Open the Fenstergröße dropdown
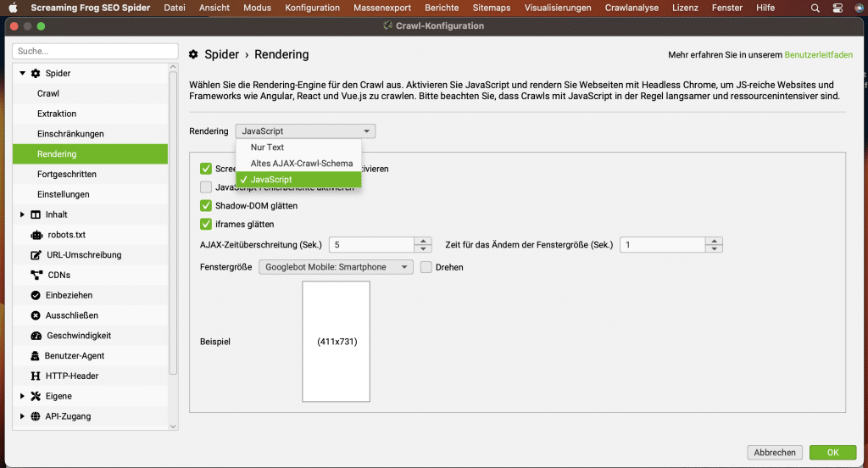Viewport: 868px width, 468px height. click(x=337, y=267)
